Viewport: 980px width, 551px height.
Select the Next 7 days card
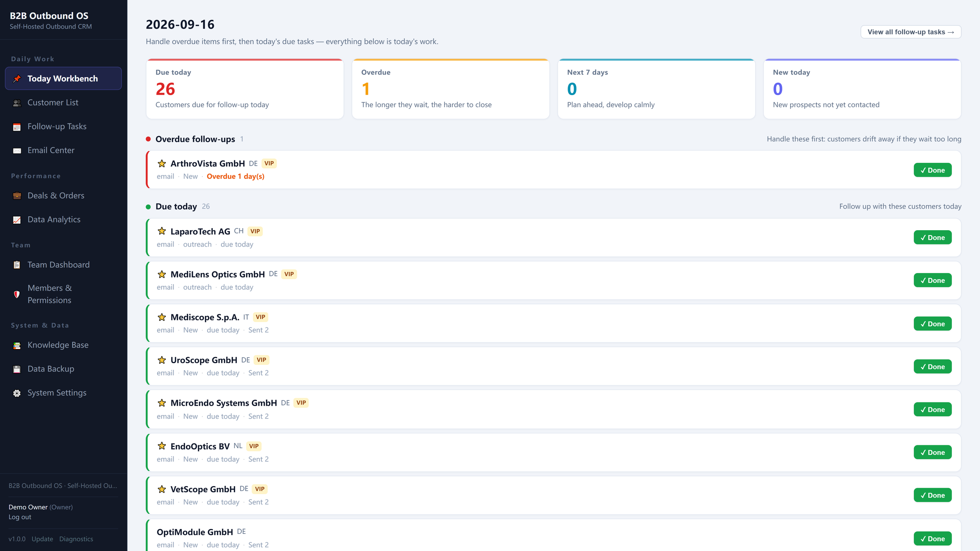coord(657,89)
